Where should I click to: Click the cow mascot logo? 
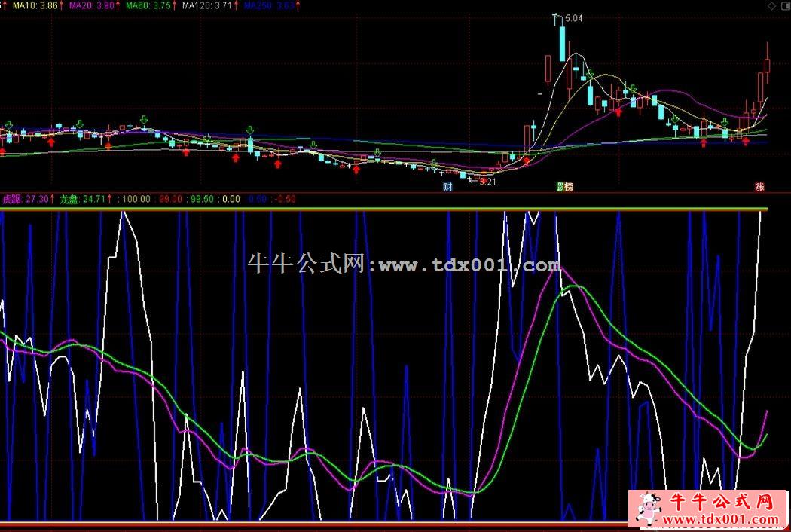[x=648, y=509]
